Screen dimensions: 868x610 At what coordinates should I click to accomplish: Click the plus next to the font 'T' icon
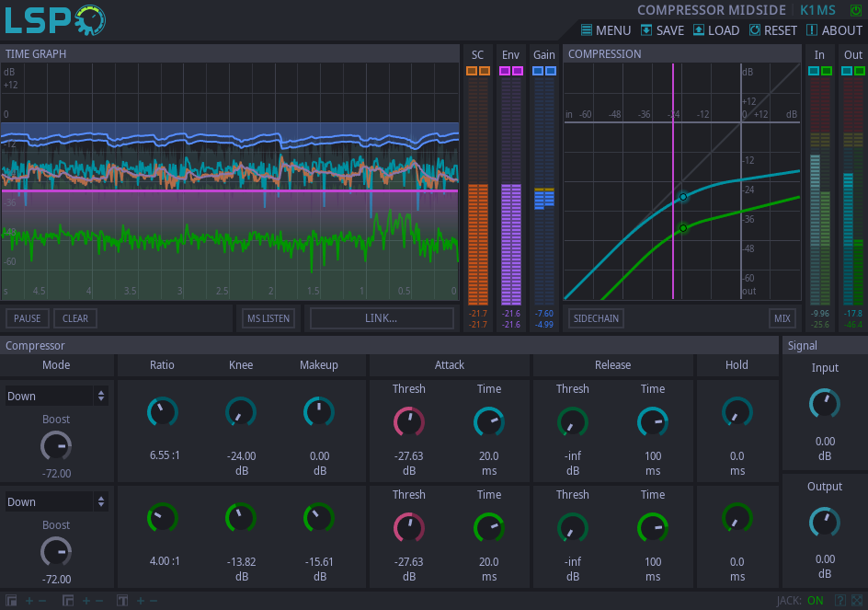[141, 601]
